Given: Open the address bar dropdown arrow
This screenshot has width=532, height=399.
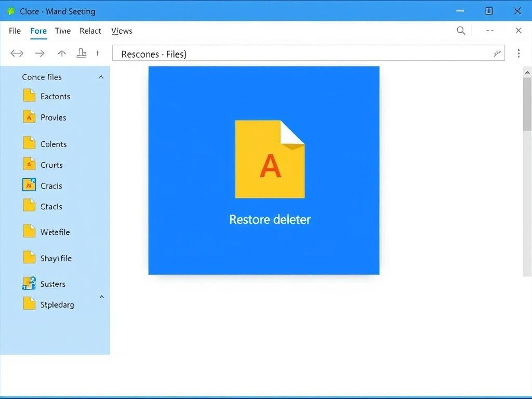Looking at the screenshot, I should (497, 54).
